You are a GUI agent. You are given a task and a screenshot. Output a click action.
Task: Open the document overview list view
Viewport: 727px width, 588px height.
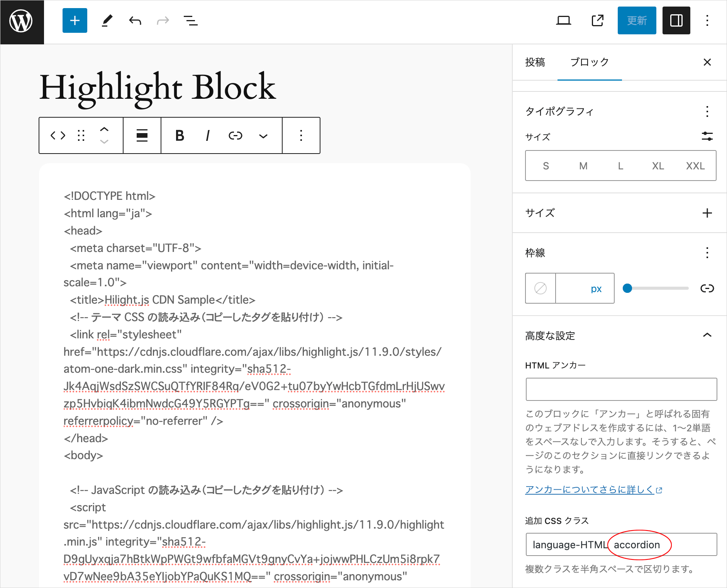point(190,20)
